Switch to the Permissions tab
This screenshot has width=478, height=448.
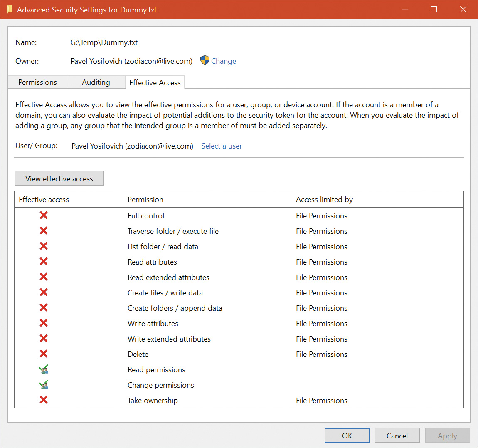[37, 82]
